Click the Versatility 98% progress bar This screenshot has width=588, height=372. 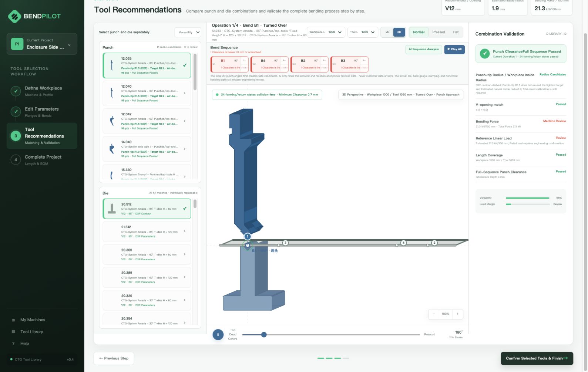coord(527,198)
